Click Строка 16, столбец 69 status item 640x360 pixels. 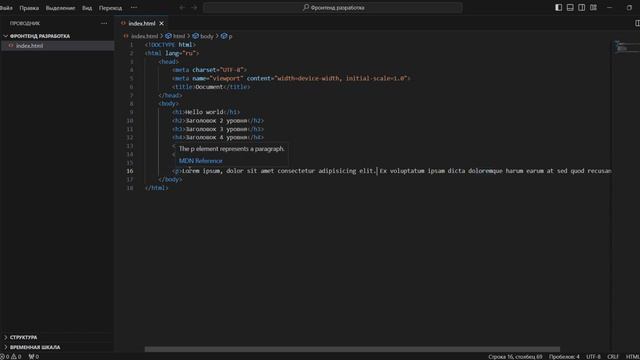515,357
